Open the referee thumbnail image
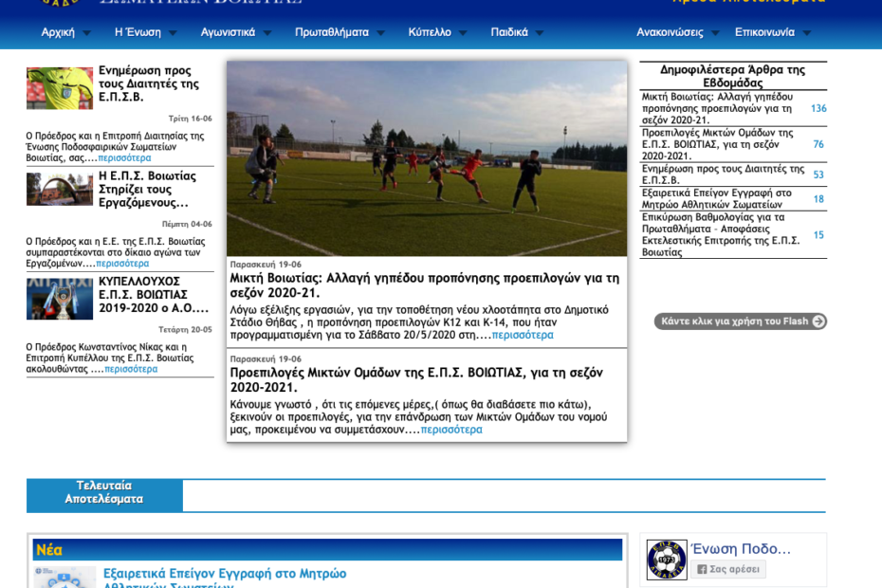 click(60, 88)
